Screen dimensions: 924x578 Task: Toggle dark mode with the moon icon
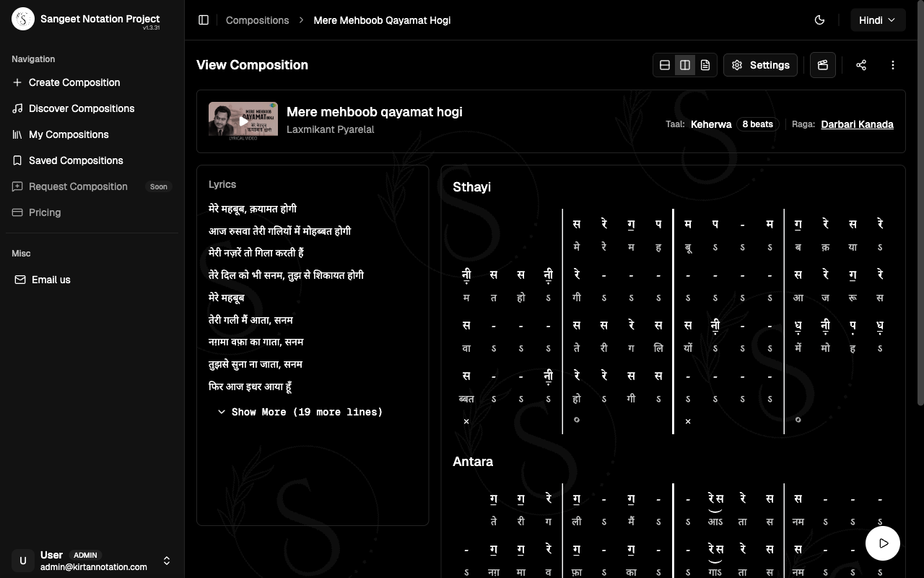pos(819,20)
